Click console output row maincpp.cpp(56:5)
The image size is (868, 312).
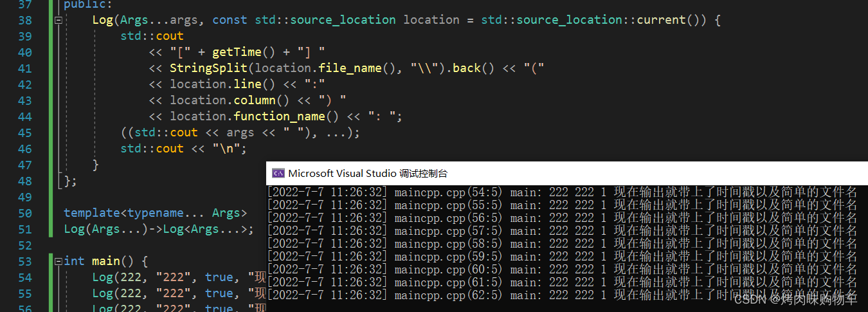coord(562,218)
